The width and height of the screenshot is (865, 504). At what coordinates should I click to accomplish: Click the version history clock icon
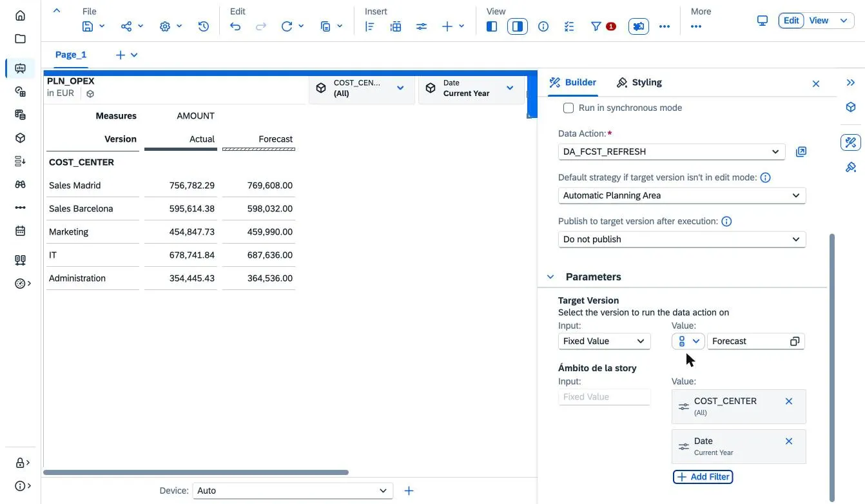204,26
